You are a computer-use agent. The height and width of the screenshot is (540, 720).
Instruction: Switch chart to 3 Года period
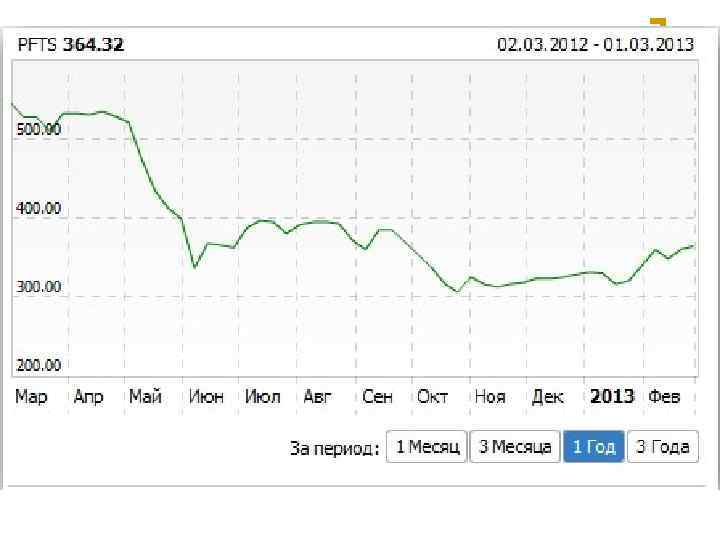pyautogui.click(x=663, y=446)
